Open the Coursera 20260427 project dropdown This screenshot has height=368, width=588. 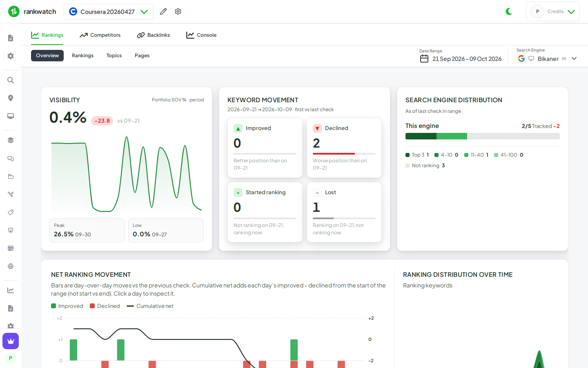coord(109,11)
